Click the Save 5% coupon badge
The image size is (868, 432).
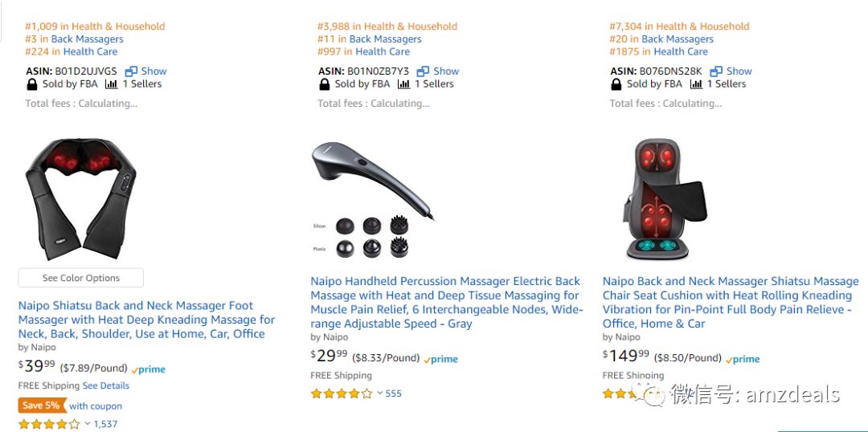[41, 406]
